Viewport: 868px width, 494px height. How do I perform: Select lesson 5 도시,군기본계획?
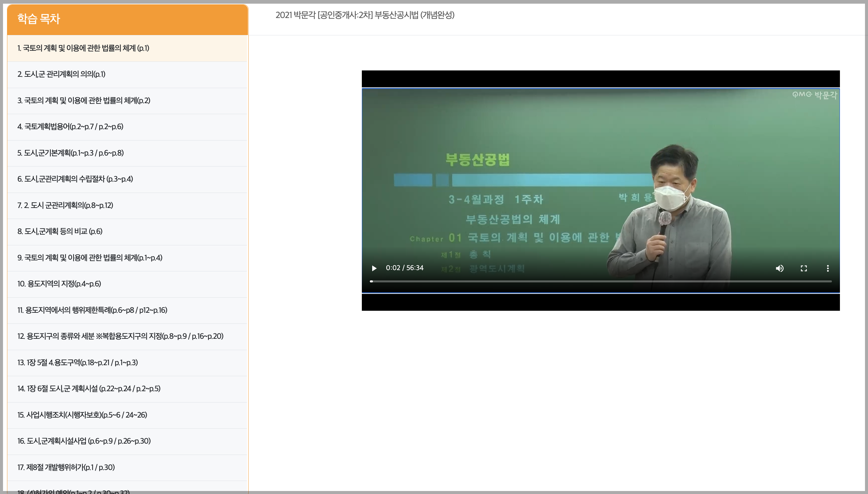pyautogui.click(x=70, y=153)
